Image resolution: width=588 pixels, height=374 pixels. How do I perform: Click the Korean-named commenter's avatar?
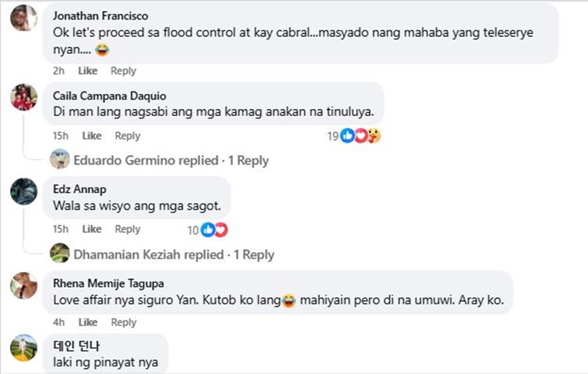point(24,348)
